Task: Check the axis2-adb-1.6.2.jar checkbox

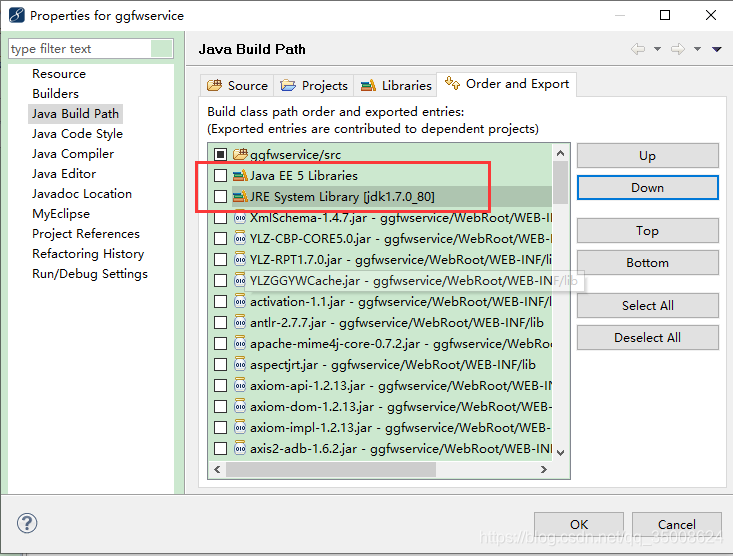Action: coord(220,449)
